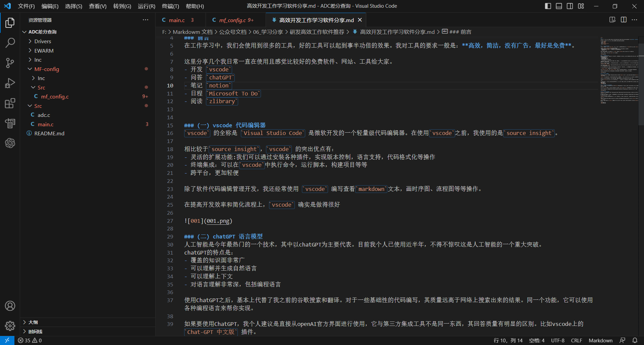644x345 pixels.
Task: Toggle the bottom panel layout button
Action: pyautogui.click(x=559, y=6)
